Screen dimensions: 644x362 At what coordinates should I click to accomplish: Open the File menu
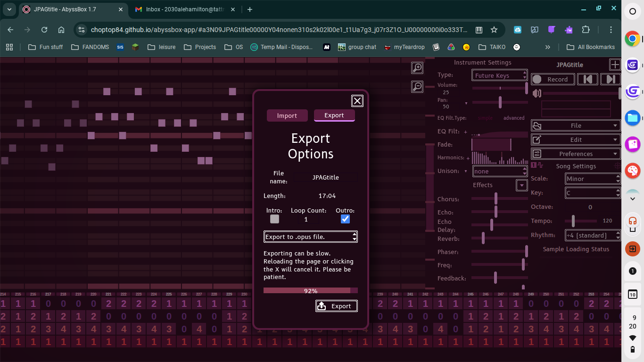[x=576, y=126]
